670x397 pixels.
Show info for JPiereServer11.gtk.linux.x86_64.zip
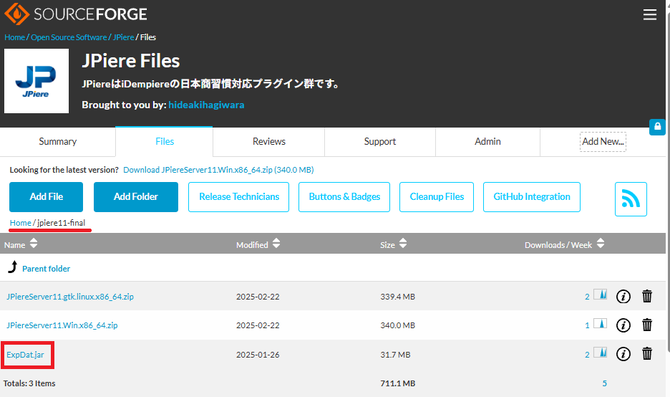(623, 296)
